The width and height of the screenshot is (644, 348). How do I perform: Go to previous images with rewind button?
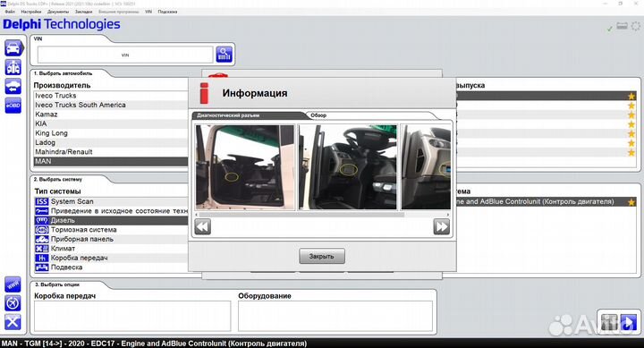(203, 227)
